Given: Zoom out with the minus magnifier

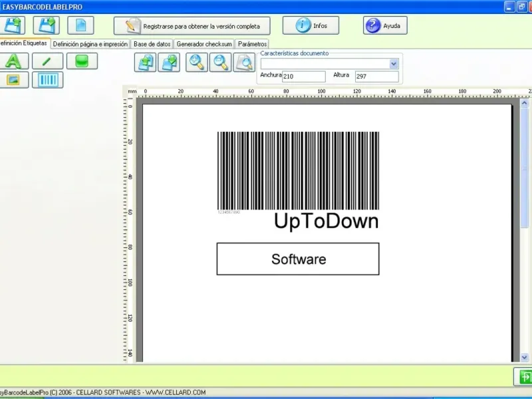Looking at the screenshot, I should click(221, 63).
